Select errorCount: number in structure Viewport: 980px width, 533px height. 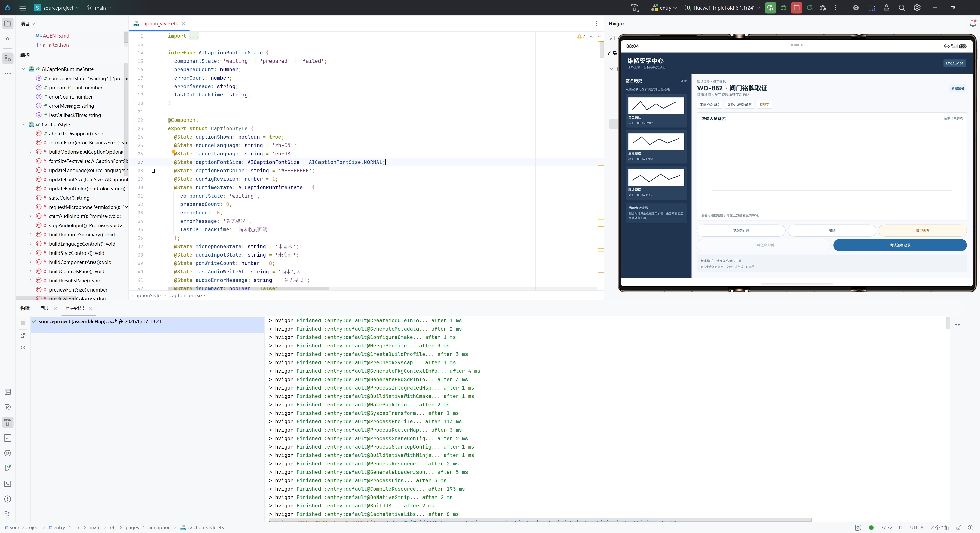coord(71,97)
